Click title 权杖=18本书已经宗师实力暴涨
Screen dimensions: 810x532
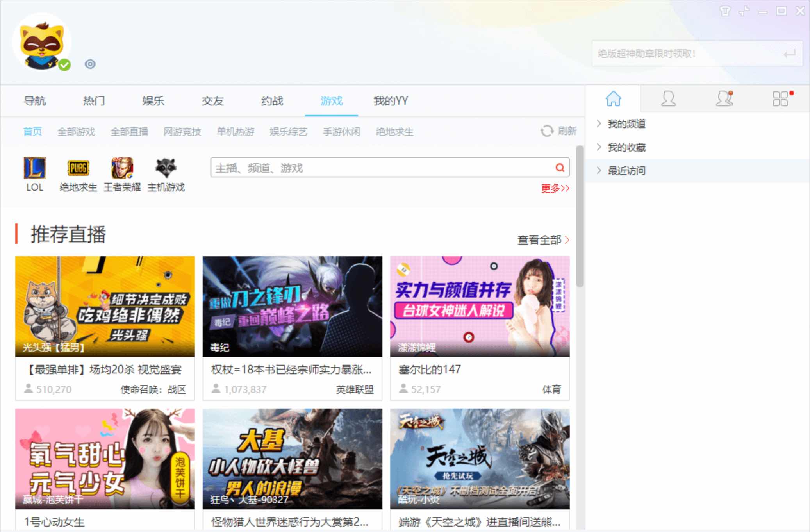pos(291,370)
